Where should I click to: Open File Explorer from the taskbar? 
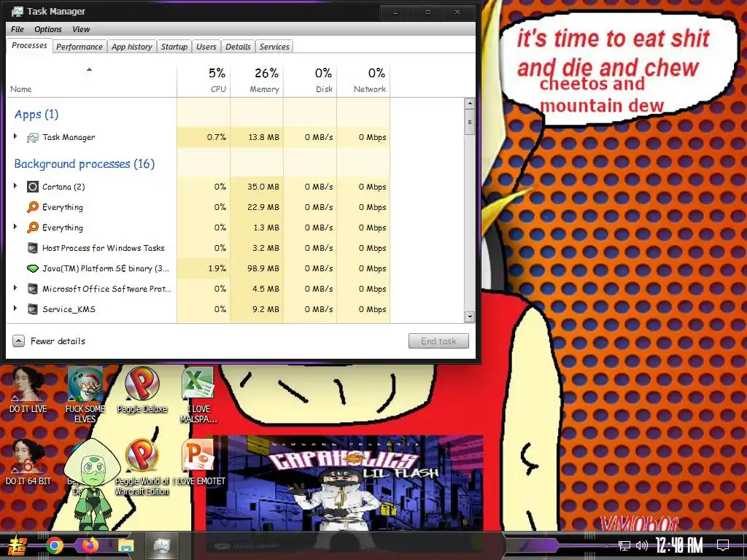tap(125, 545)
